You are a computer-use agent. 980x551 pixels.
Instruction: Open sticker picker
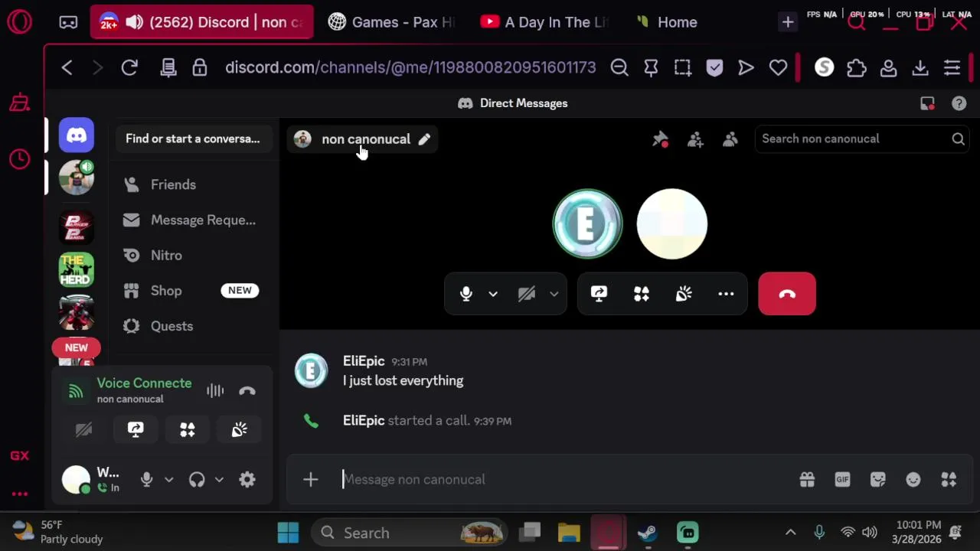click(x=877, y=480)
